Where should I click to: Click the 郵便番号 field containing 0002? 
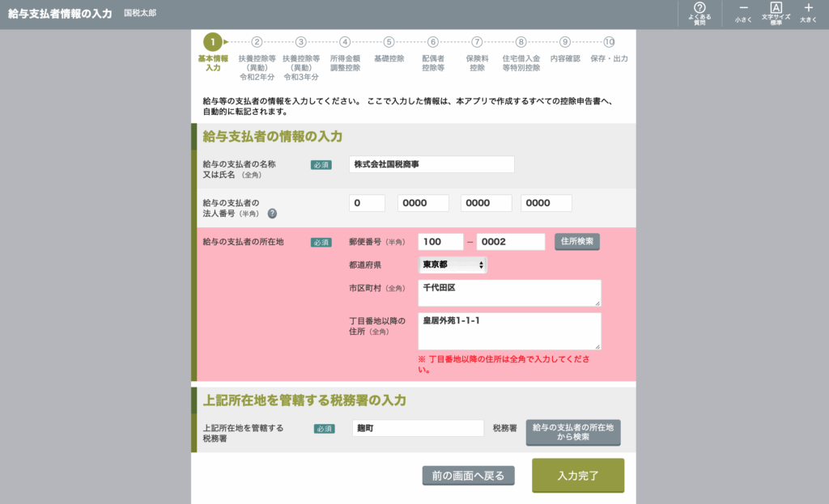[510, 242]
